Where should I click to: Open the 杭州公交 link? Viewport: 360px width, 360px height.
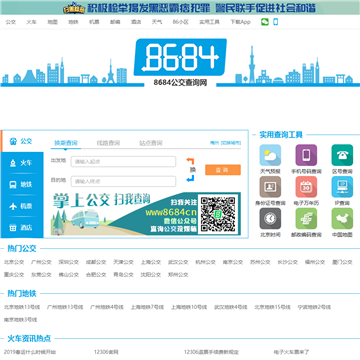(x=205, y=262)
